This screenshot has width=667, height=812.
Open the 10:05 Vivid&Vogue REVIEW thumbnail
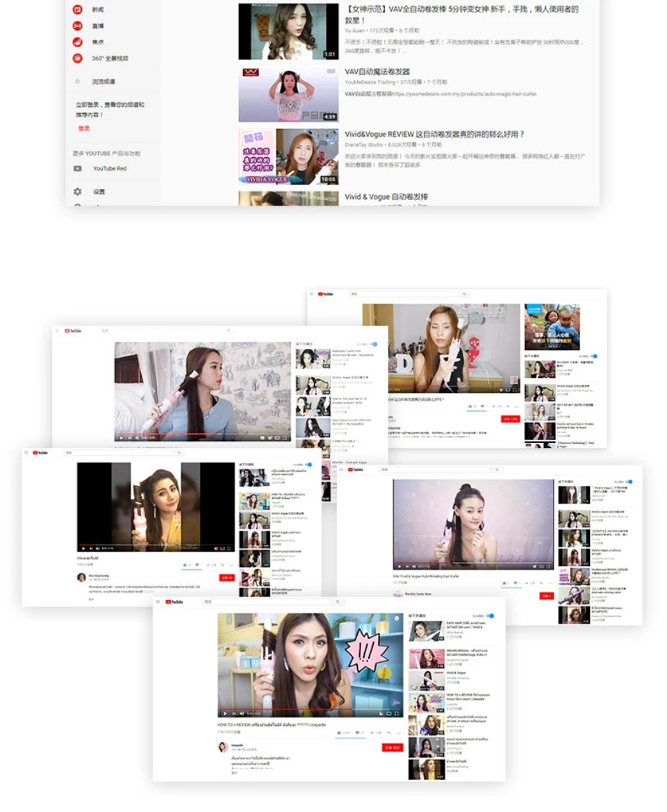click(x=288, y=157)
